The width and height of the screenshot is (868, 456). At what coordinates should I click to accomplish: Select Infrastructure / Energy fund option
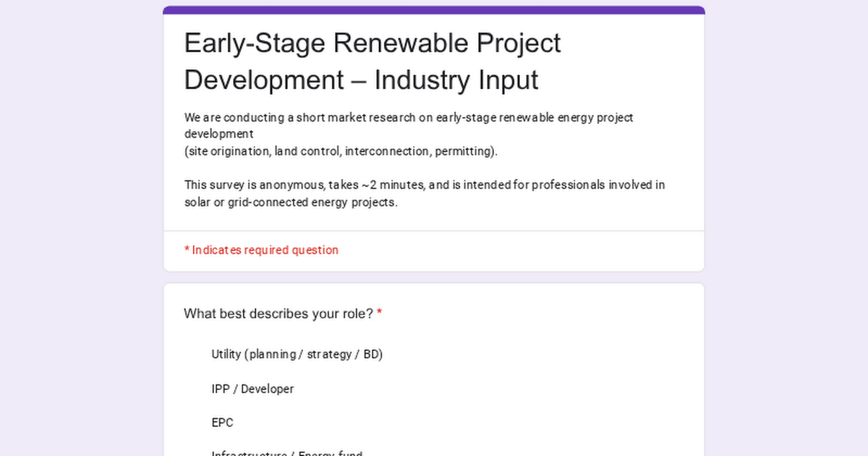286,453
